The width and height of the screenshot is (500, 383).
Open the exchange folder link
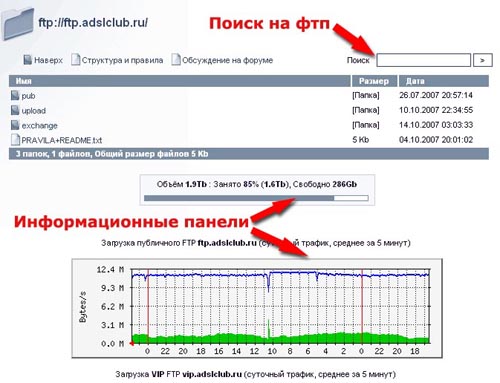tap(40, 126)
